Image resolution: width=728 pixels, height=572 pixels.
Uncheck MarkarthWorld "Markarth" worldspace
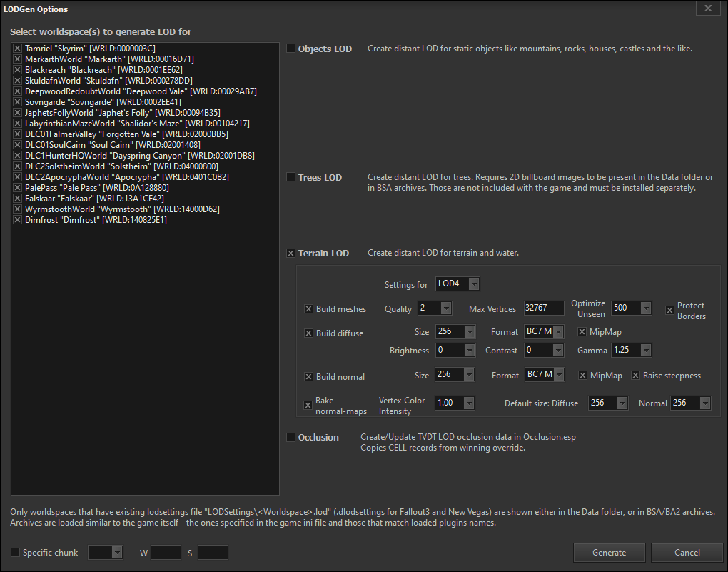point(17,59)
